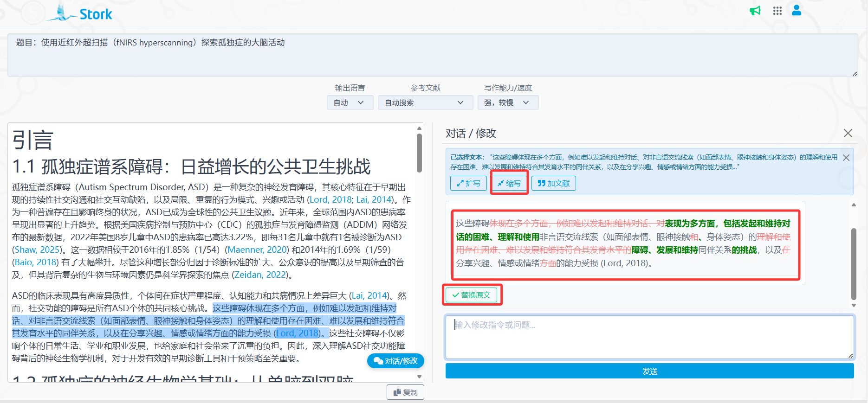Screen dimensions: 868x403
Task: Open the 写作能力/速度 dropdown
Action: tap(507, 102)
